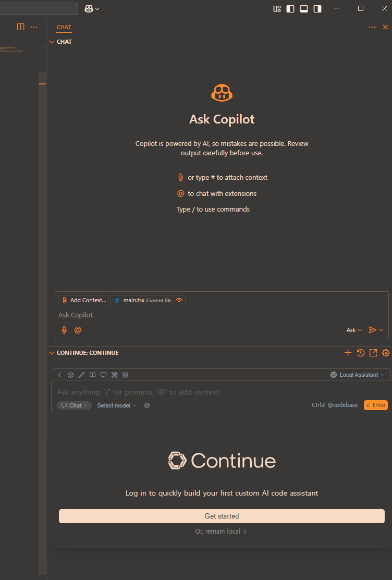Click the Get started button

[222, 516]
